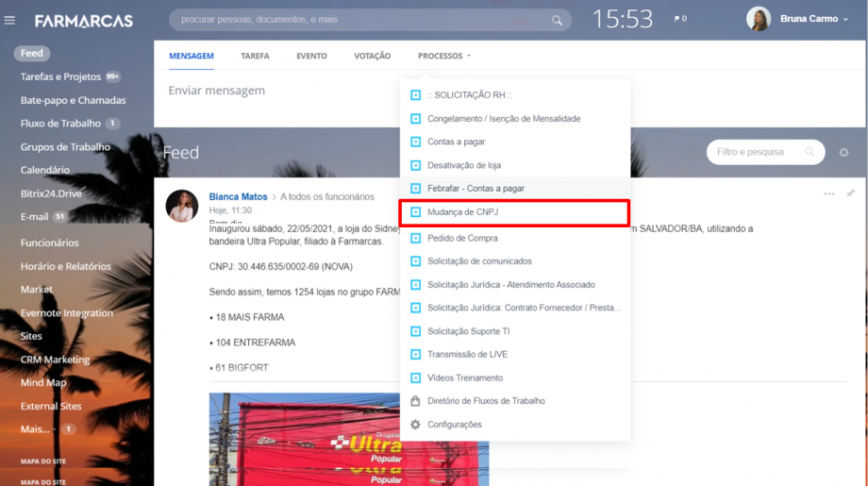Image resolution: width=868 pixels, height=486 pixels.
Task: Choose Pedido de Compra process
Action: (462, 238)
